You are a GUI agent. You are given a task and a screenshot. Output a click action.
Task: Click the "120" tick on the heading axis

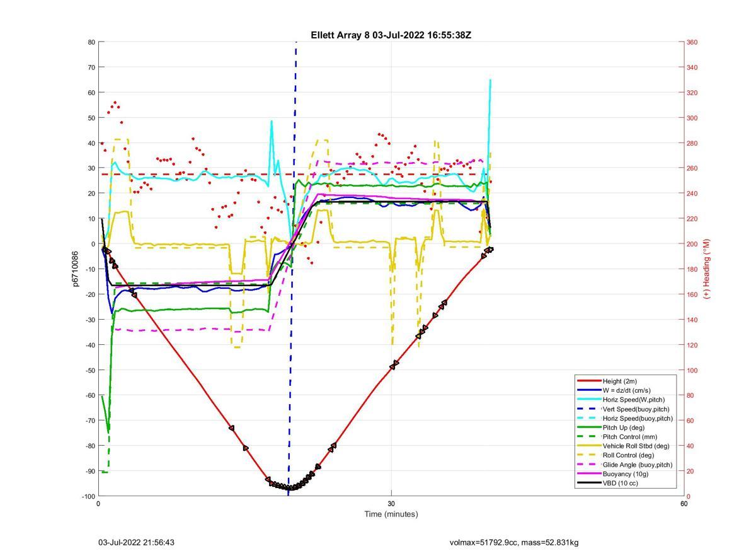692,345
